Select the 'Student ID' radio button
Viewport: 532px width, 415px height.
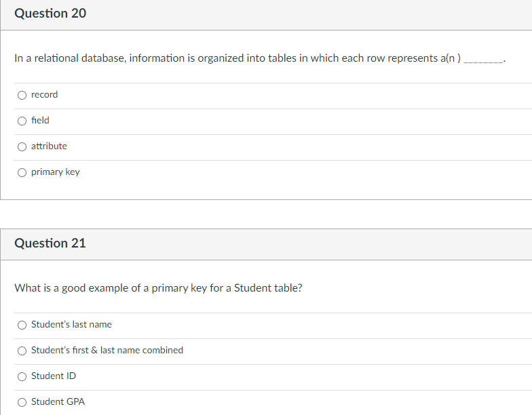[x=22, y=377]
